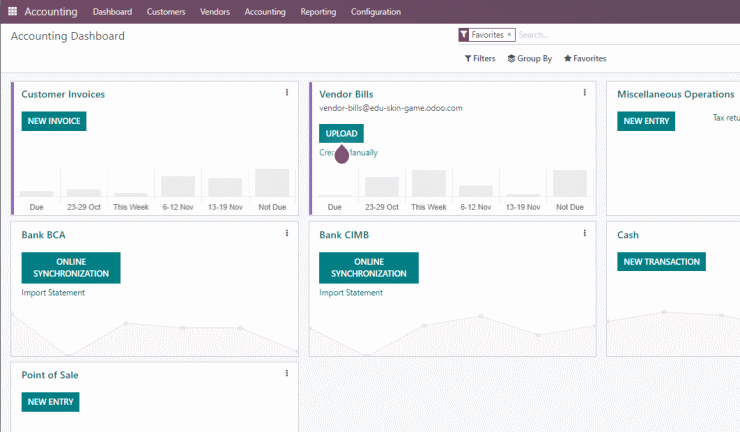Open Bank BCA card kebab menu
This screenshot has height=432, width=740.
pos(286,233)
